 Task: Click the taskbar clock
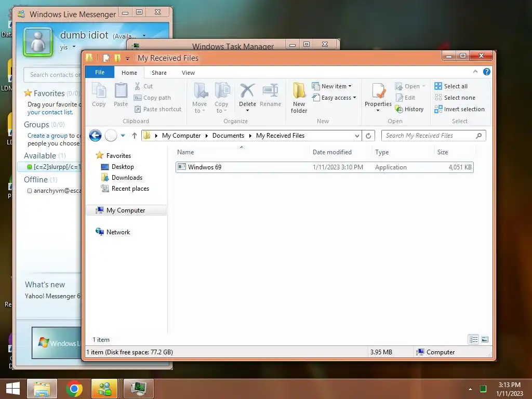pyautogui.click(x=509, y=389)
